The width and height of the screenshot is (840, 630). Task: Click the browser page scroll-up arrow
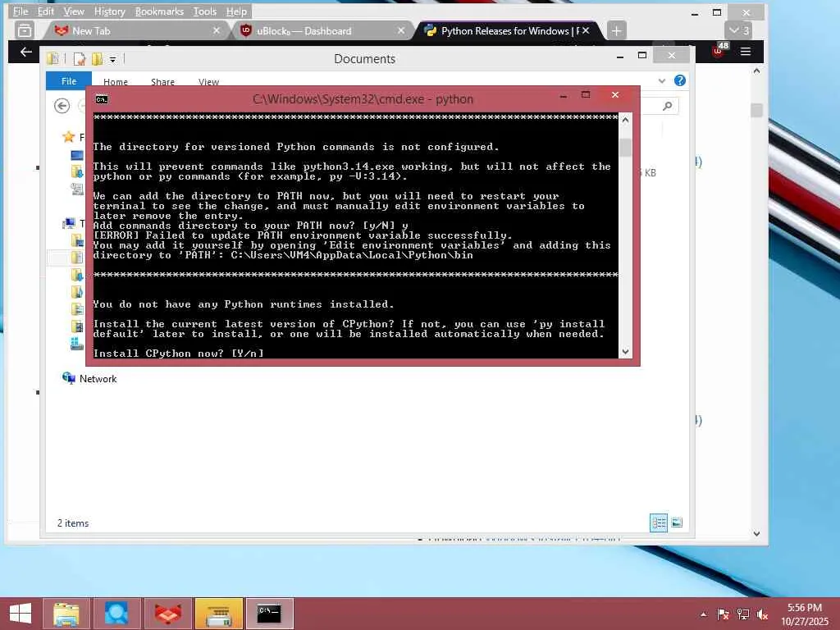(x=756, y=71)
